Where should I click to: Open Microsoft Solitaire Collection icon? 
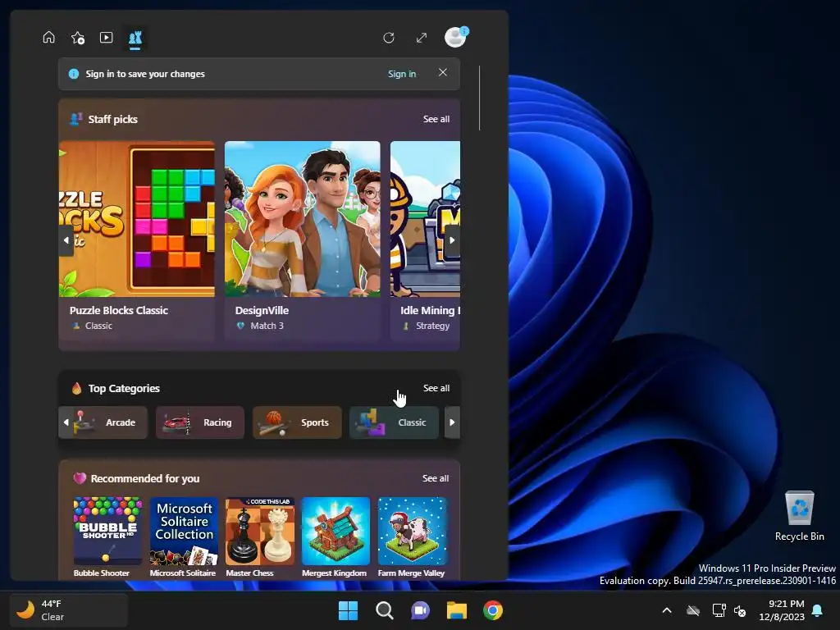[x=184, y=531]
